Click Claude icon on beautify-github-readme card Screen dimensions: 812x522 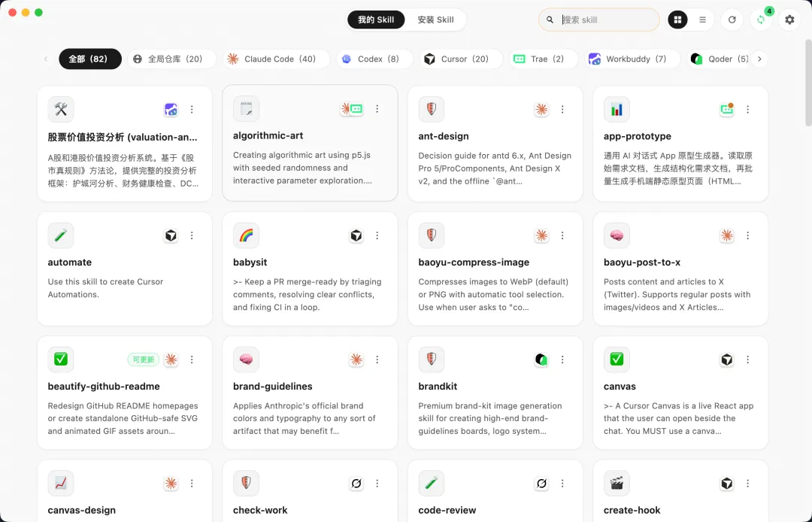(171, 360)
